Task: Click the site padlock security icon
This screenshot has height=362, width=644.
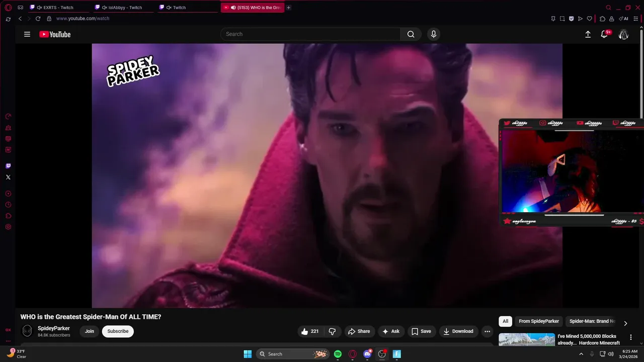Action: pos(49,19)
